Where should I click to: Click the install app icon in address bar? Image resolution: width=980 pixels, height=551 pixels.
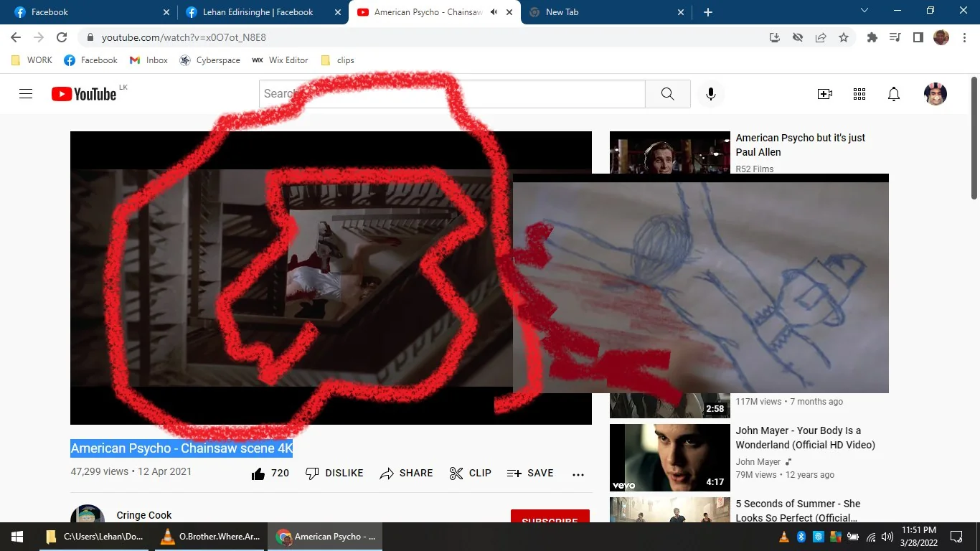point(775,37)
